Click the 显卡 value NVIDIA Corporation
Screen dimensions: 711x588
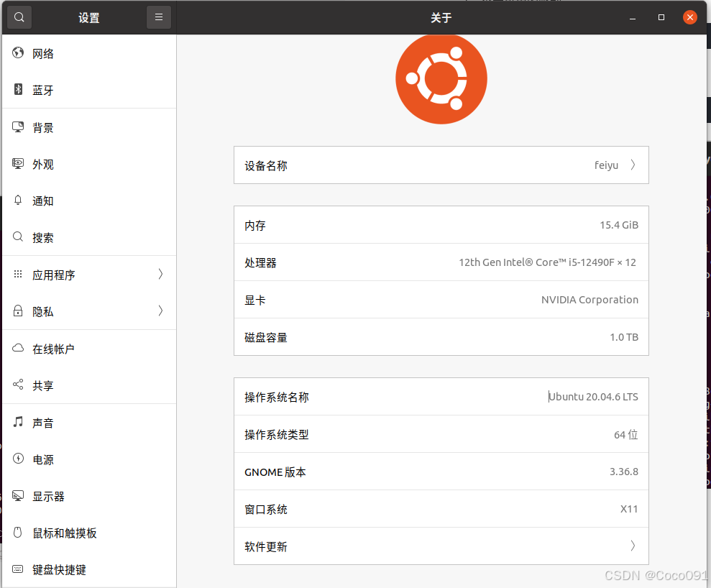pyautogui.click(x=590, y=300)
